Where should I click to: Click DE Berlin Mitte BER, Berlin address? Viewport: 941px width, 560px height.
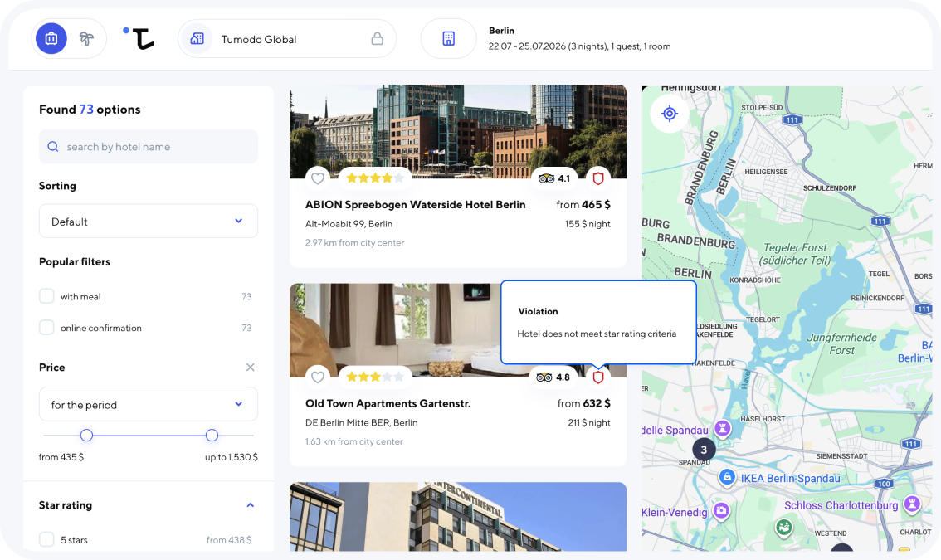[361, 422]
